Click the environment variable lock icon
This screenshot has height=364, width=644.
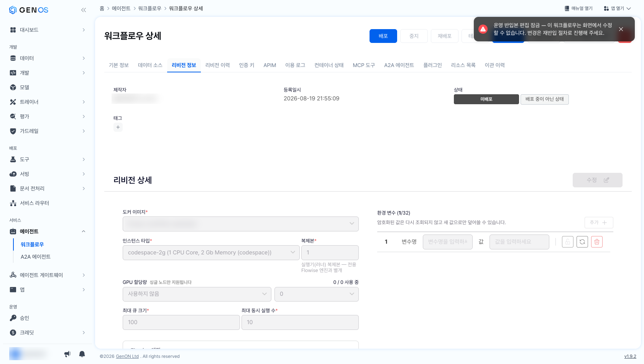point(568,242)
